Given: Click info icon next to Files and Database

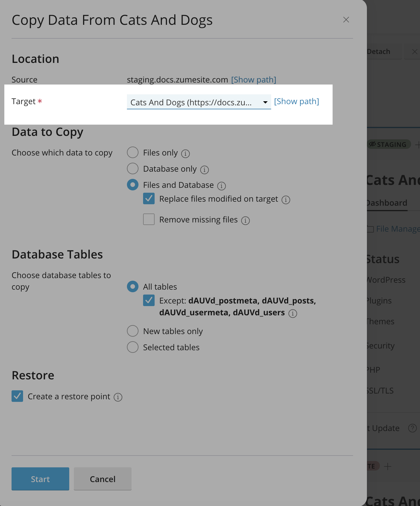Looking at the screenshot, I should [221, 186].
